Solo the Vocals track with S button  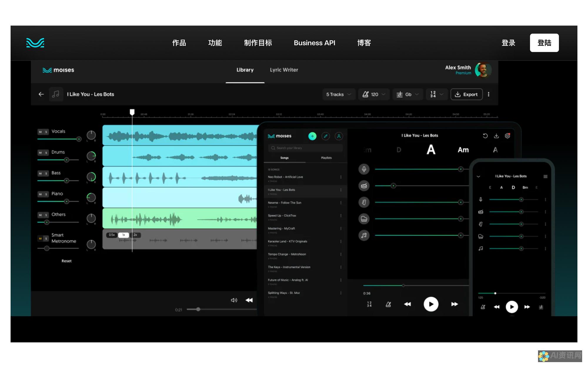point(46,132)
